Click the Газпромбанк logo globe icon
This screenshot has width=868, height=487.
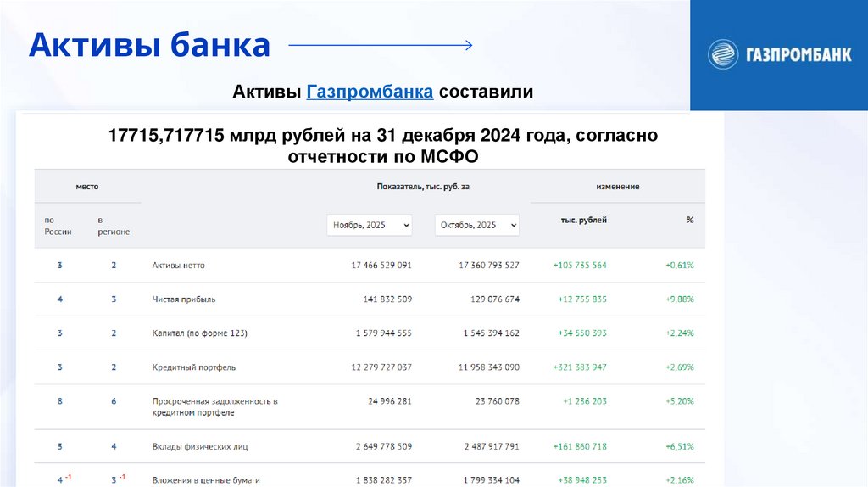(x=723, y=54)
